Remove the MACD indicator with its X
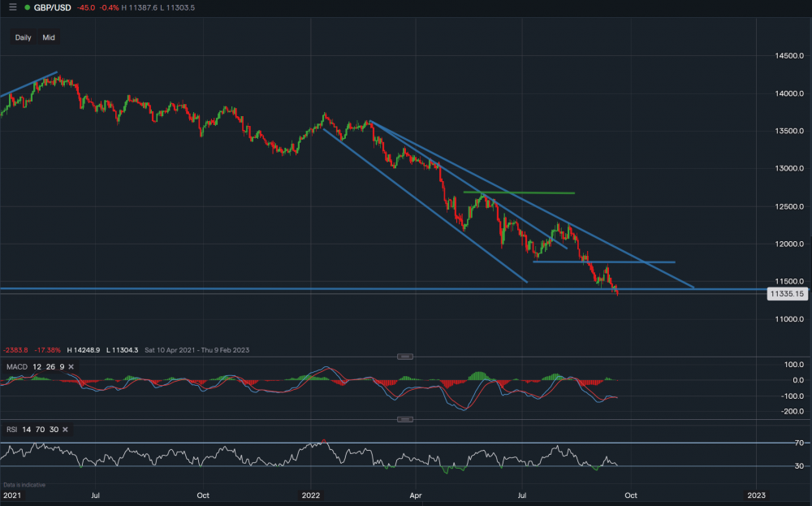This screenshot has width=812, height=506. (71, 367)
